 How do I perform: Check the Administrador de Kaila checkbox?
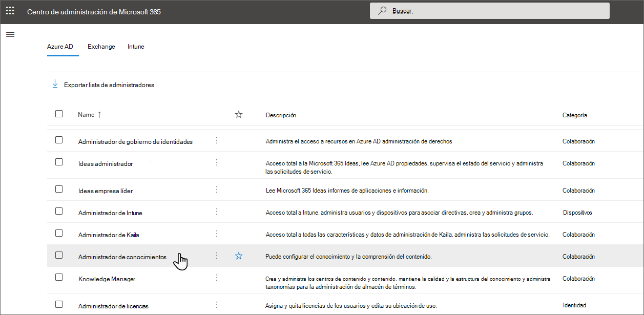click(x=59, y=234)
